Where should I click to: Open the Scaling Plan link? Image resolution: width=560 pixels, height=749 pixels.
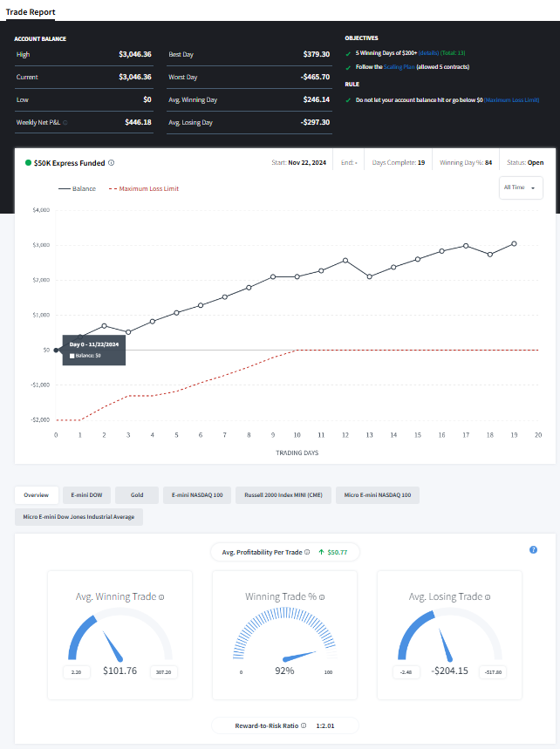(400, 67)
